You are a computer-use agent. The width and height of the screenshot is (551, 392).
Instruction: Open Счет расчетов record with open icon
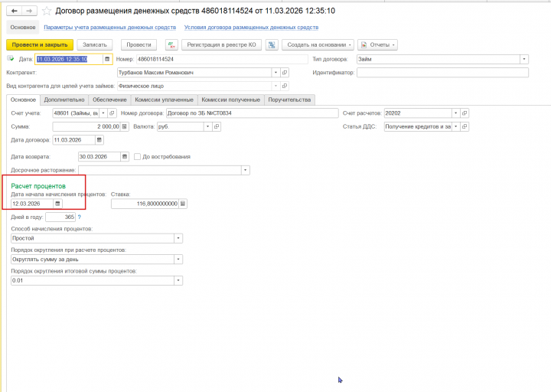pos(465,113)
